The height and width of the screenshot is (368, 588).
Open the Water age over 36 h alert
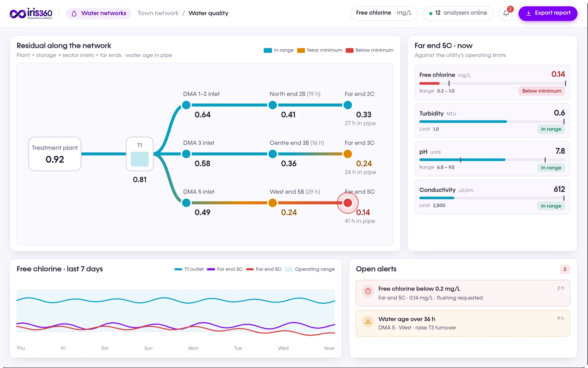pyautogui.click(x=463, y=323)
